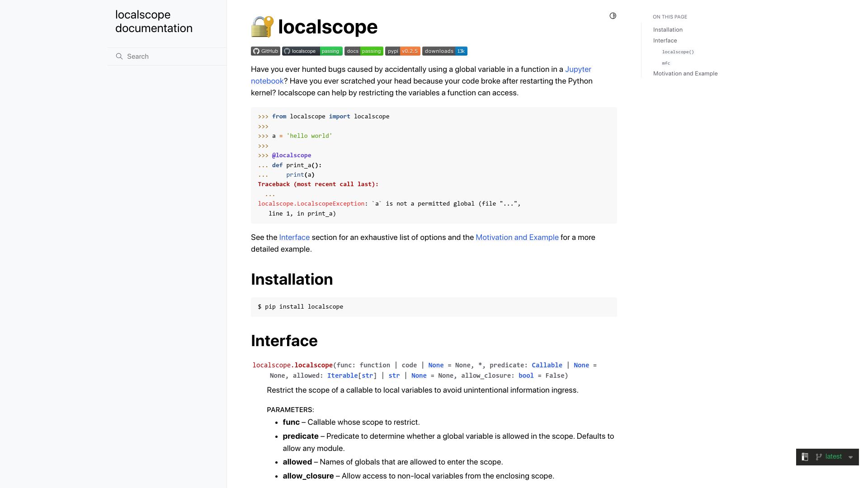
Task: Select the latest version label
Action: pyautogui.click(x=833, y=456)
